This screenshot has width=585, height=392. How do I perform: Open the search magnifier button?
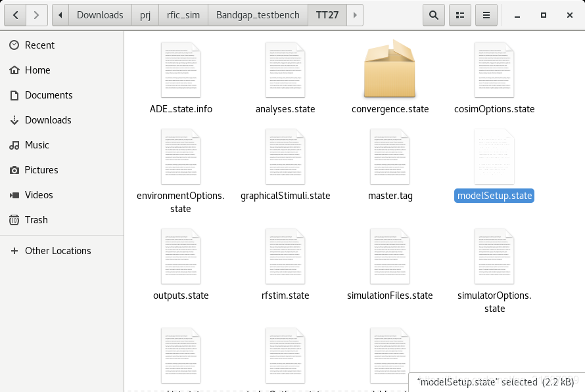tap(434, 15)
